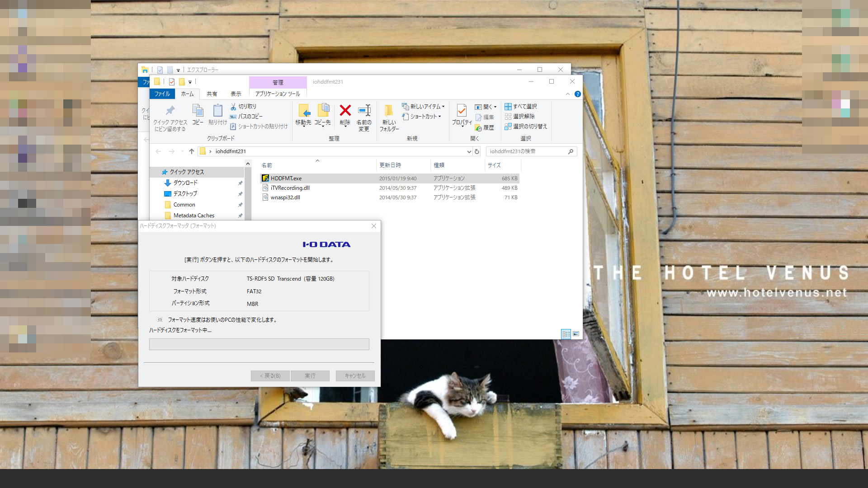Screen dimensions: 868x488
Task: Switch to details view toggle
Action: coord(566,334)
